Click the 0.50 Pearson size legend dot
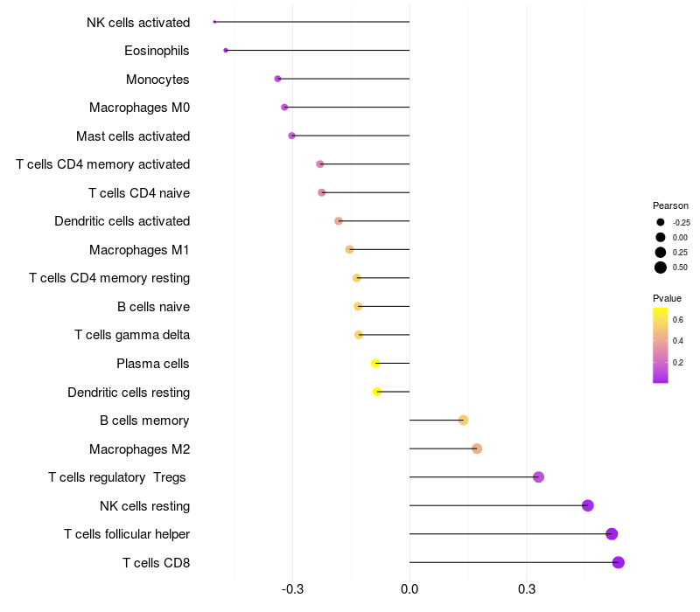700x612 pixels. [661, 268]
